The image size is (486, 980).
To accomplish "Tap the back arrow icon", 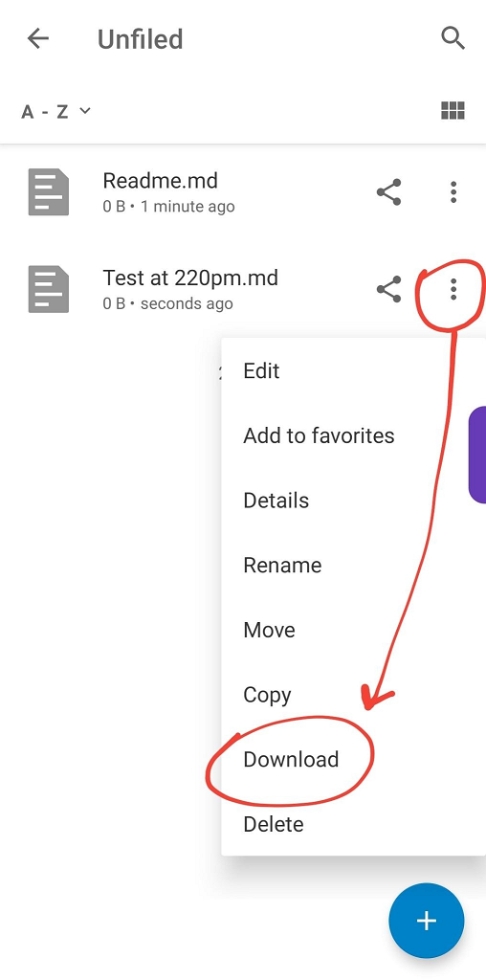I will pyautogui.click(x=38, y=38).
